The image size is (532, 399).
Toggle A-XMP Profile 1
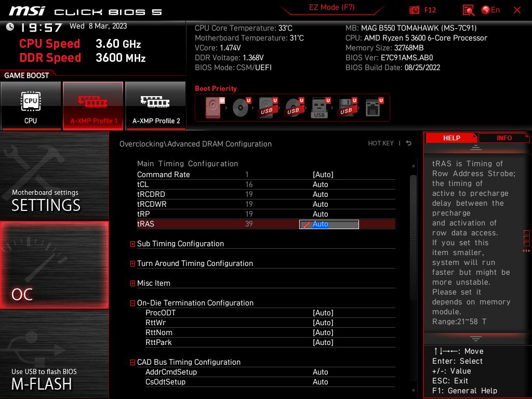(x=93, y=106)
